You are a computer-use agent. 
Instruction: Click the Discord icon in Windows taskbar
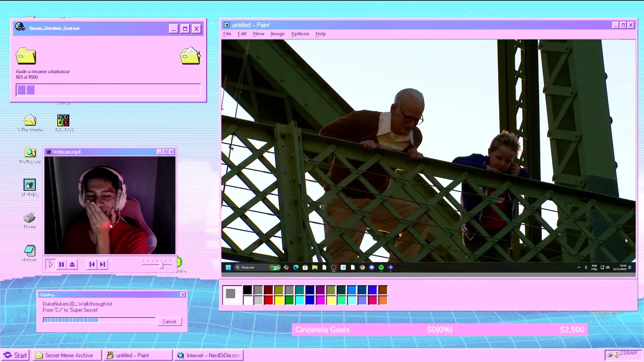372,267
